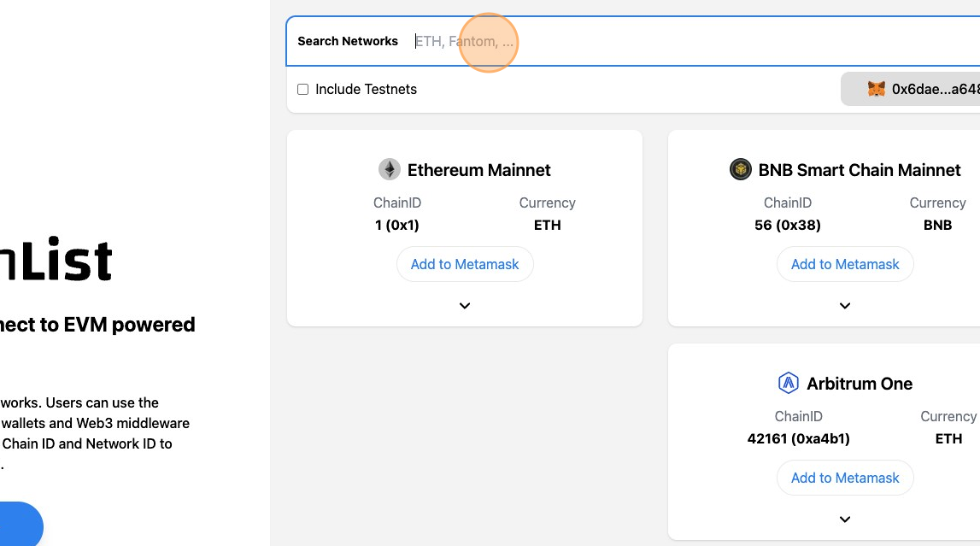This screenshot has width=980, height=546.
Task: Select the BNB Smart Chain Mainnet title
Action: pyautogui.click(x=860, y=170)
